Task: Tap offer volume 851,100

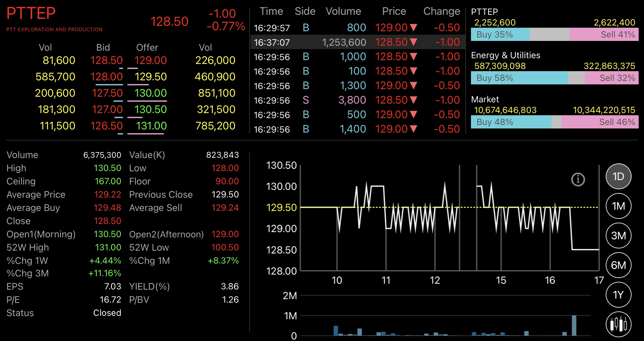Action: point(216,93)
